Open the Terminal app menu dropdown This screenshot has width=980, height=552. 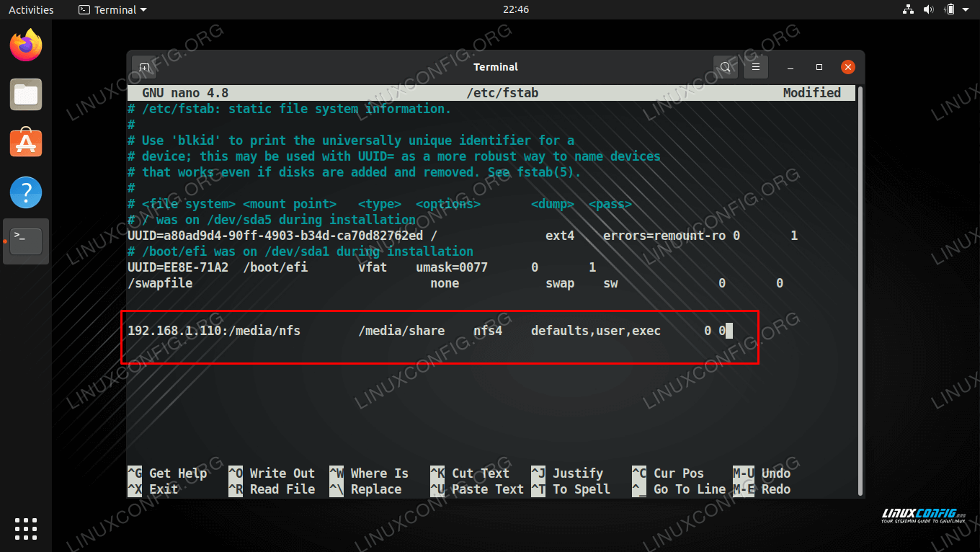click(112, 10)
